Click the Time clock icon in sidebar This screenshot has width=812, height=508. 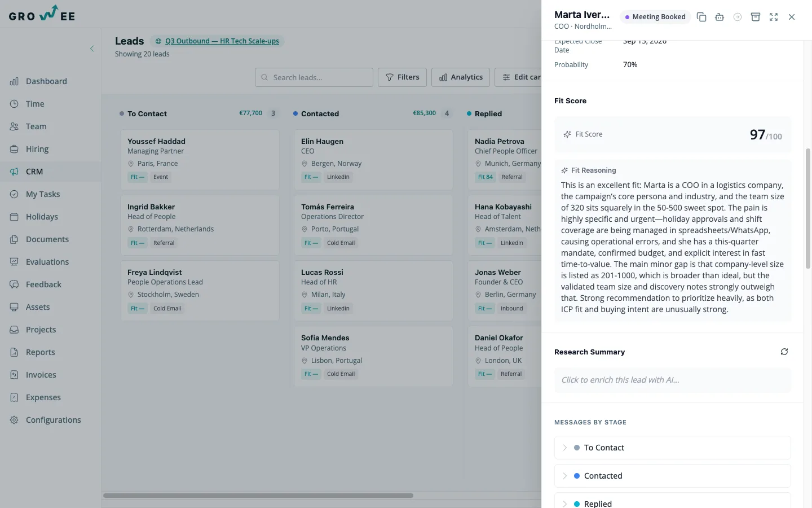[14, 104]
